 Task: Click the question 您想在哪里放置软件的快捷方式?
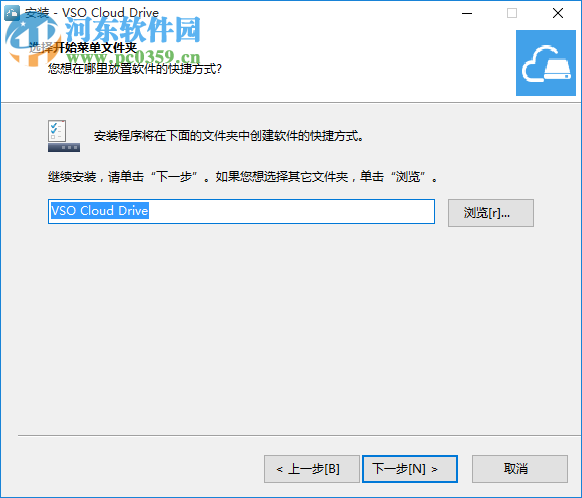coord(135,69)
